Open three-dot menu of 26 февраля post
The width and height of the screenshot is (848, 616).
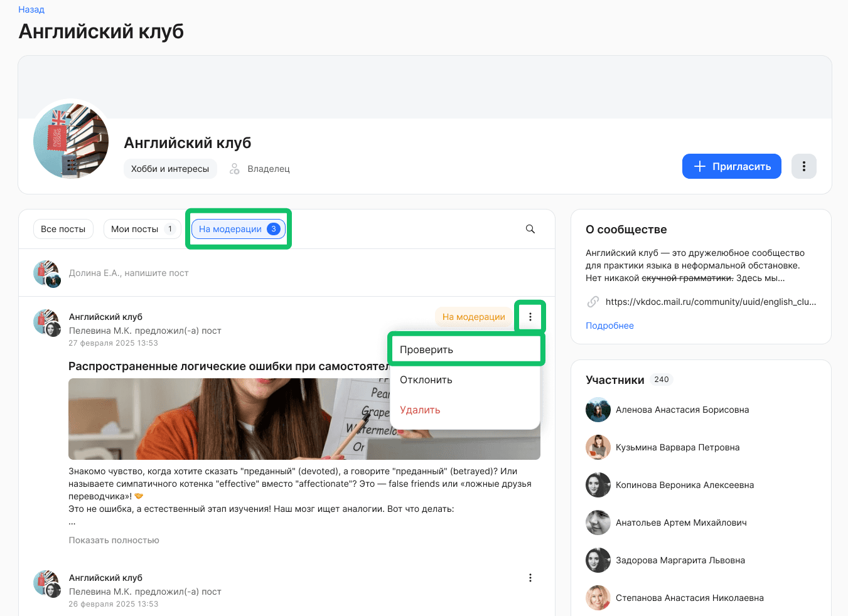coord(530,578)
